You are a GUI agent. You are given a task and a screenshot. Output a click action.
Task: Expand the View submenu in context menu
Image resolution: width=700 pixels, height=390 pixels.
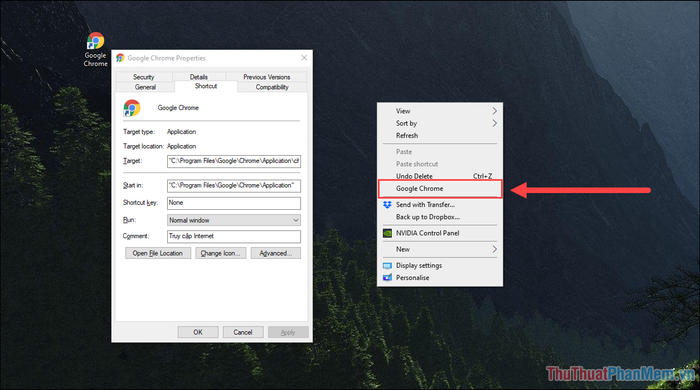440,111
